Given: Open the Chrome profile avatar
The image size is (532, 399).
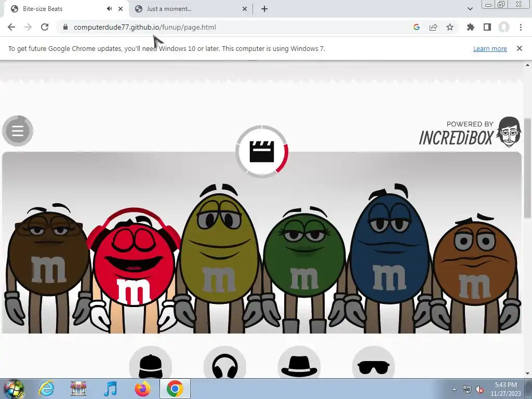Looking at the screenshot, I should point(504,27).
